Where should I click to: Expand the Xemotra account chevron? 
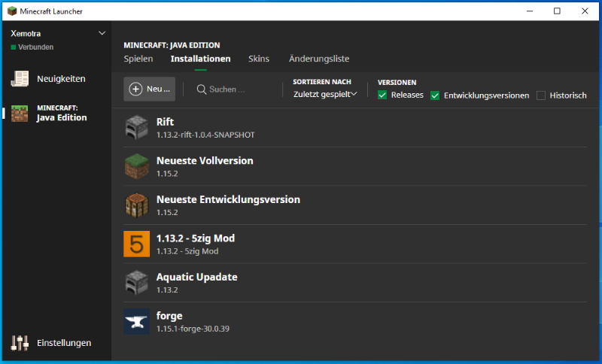(102, 34)
